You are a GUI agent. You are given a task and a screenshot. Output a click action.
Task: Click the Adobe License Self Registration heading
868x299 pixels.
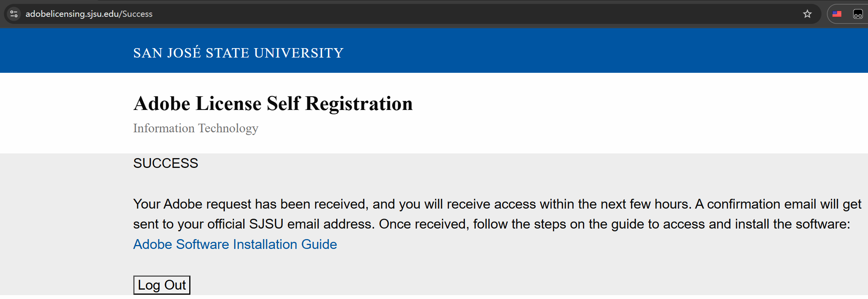(x=273, y=104)
